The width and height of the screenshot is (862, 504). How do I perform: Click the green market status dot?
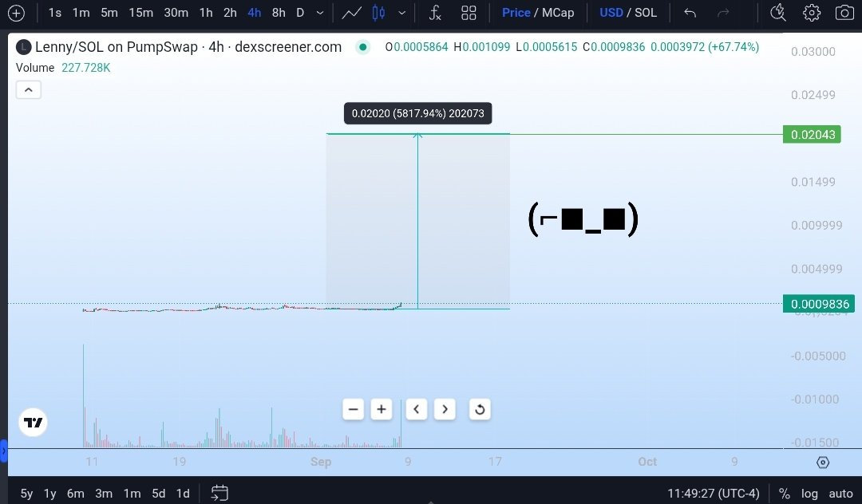click(x=362, y=47)
